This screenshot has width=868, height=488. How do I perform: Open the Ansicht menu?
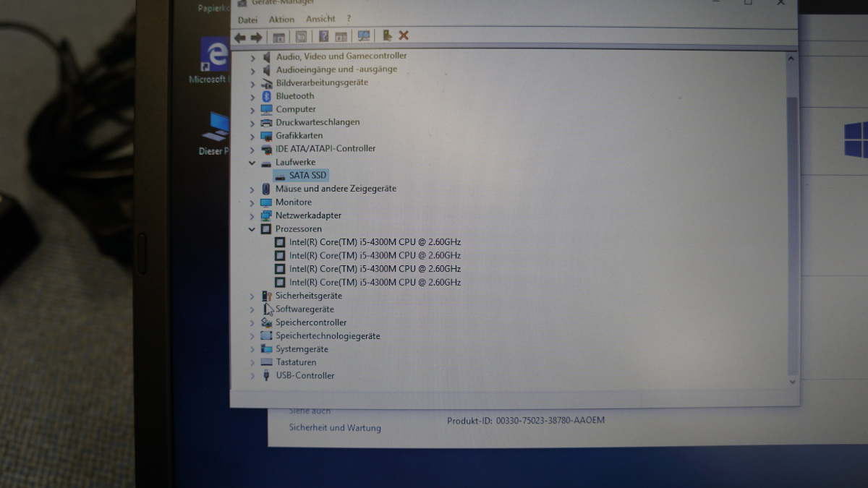point(320,19)
